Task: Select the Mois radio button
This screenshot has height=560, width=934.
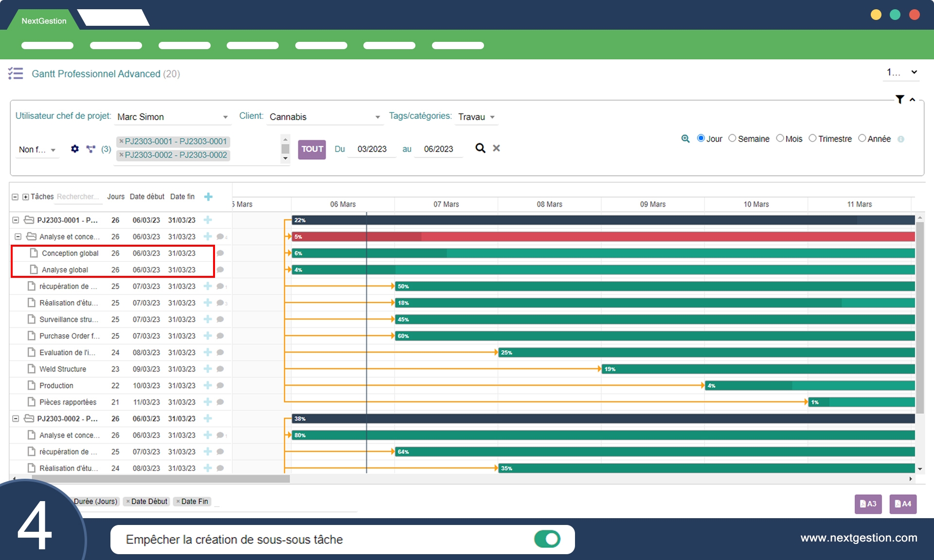Action: click(780, 138)
